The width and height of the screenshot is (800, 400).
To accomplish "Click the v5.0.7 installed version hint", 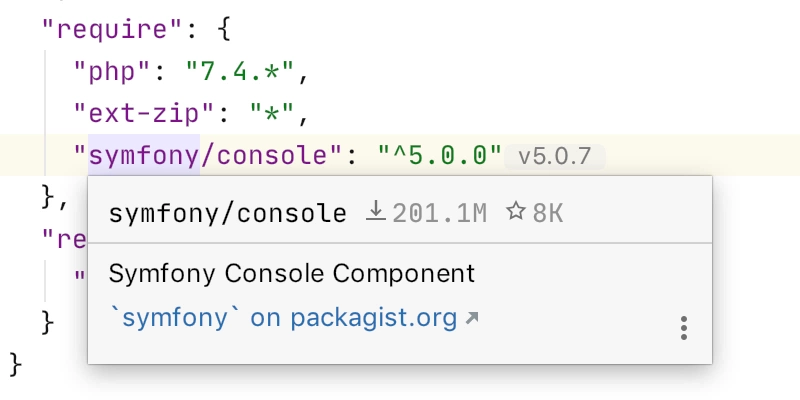I will (x=555, y=156).
